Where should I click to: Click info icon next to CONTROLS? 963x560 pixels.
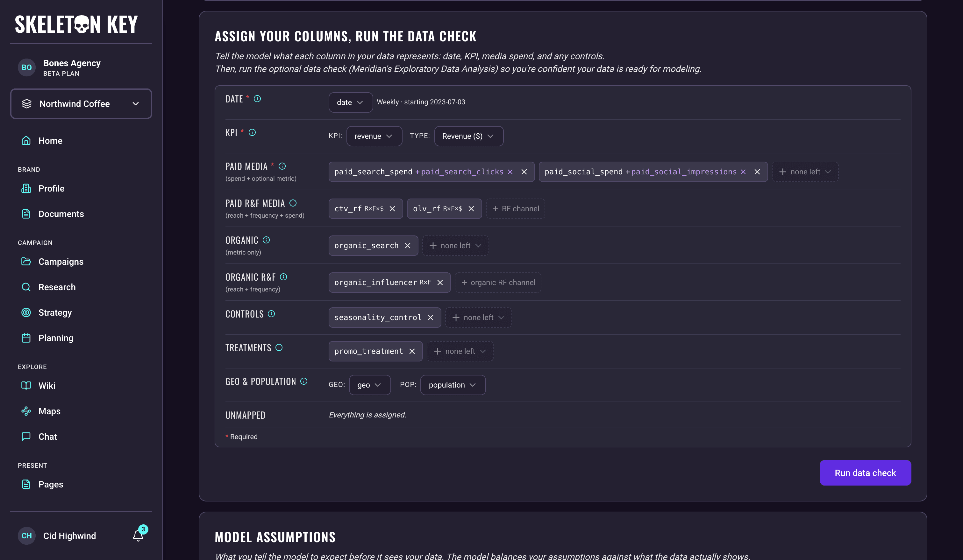(271, 314)
